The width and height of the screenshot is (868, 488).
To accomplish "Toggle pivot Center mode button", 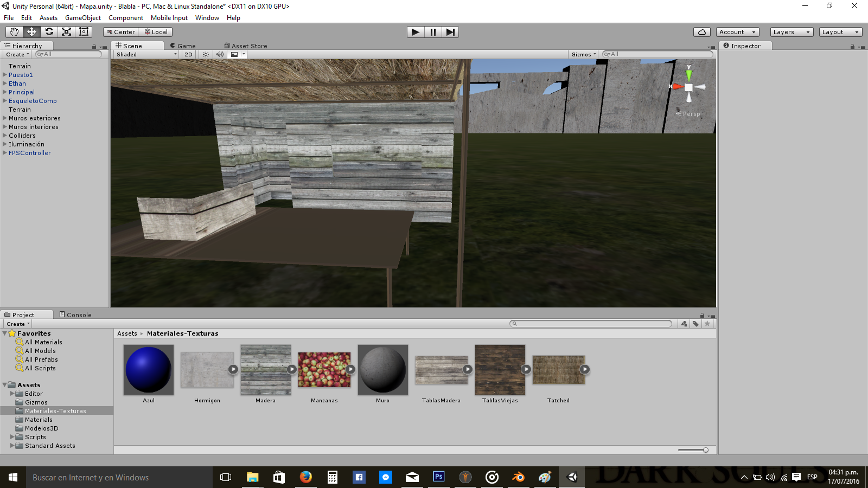I will [121, 32].
